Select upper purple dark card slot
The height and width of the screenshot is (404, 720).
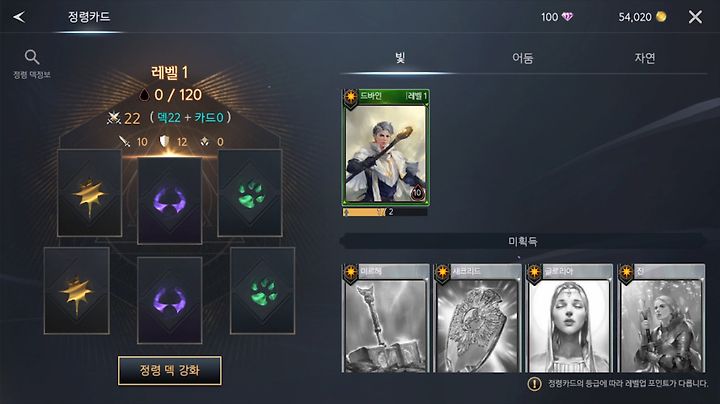pyautogui.click(x=169, y=201)
